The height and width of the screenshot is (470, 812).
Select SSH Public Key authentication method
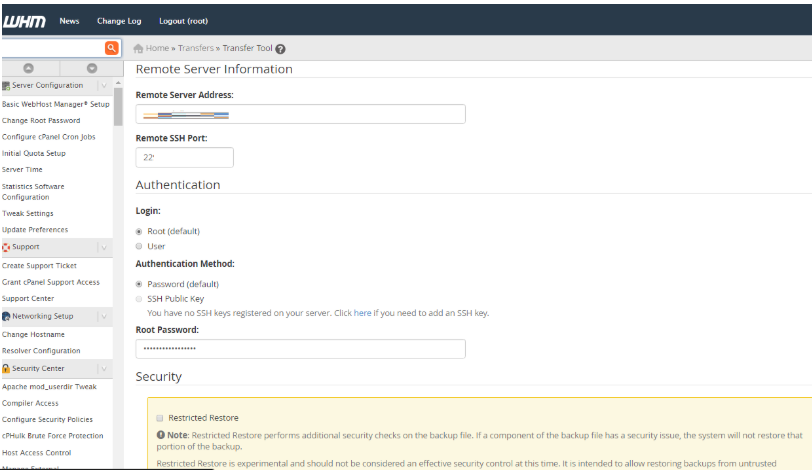pos(139,298)
